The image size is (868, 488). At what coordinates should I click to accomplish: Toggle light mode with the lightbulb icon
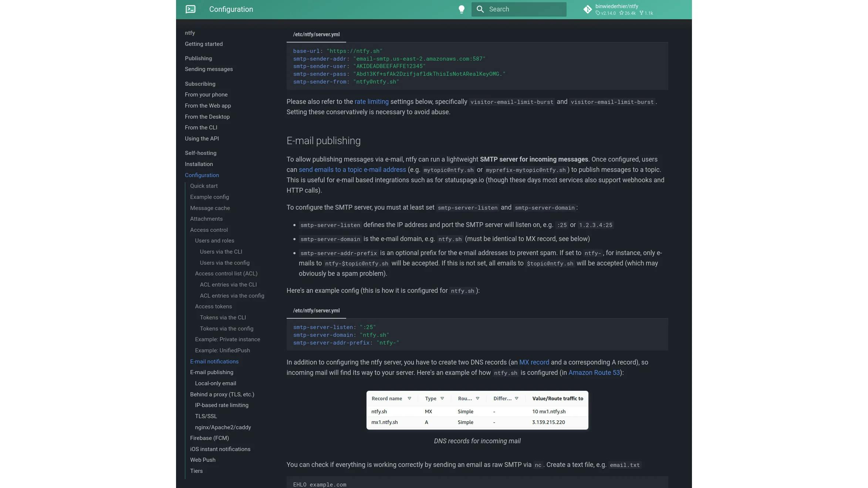[461, 9]
